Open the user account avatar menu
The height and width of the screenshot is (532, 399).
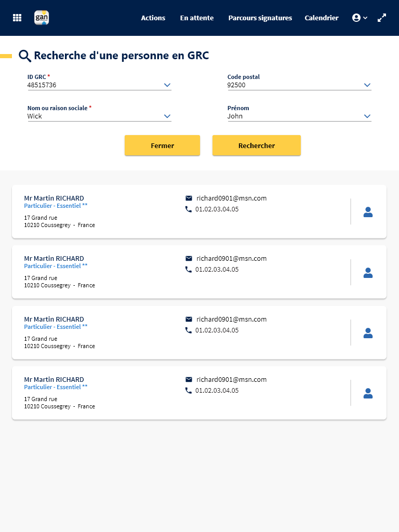[360, 18]
